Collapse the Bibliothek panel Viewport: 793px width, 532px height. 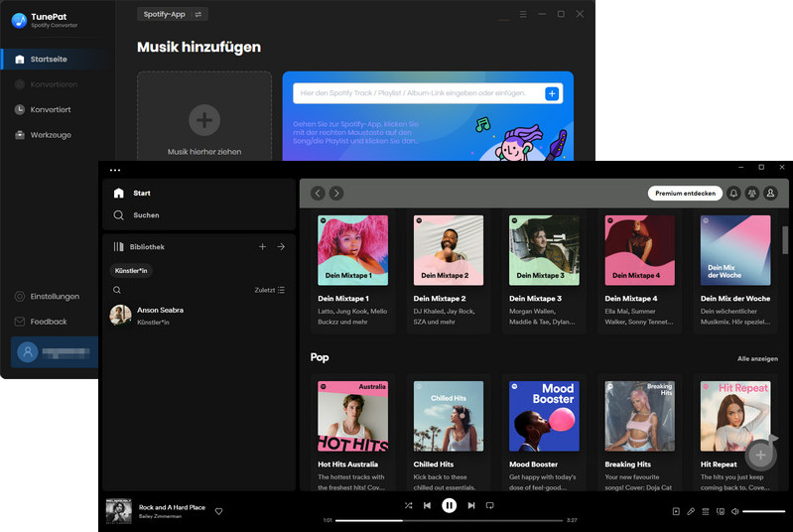click(139, 247)
